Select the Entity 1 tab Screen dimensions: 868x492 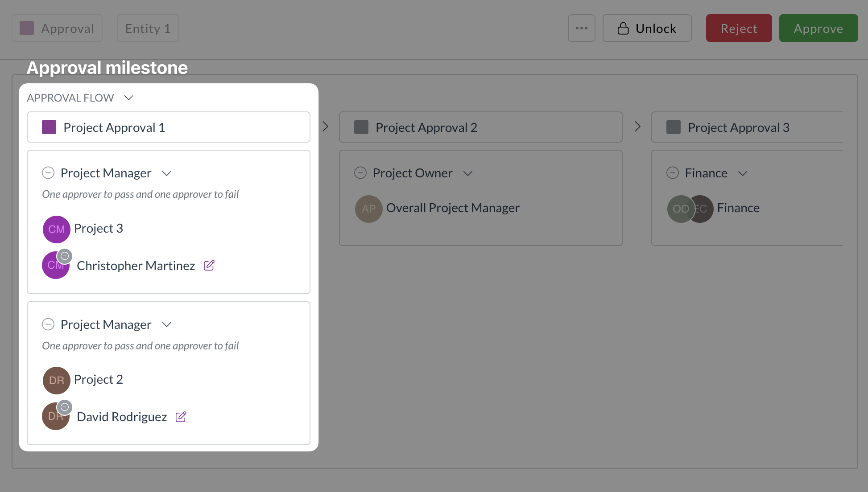(x=148, y=28)
